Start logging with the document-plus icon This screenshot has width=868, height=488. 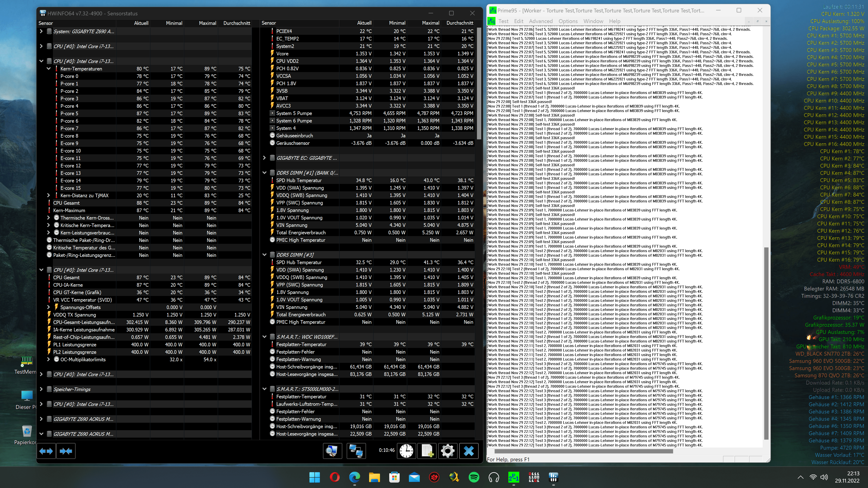tap(427, 451)
